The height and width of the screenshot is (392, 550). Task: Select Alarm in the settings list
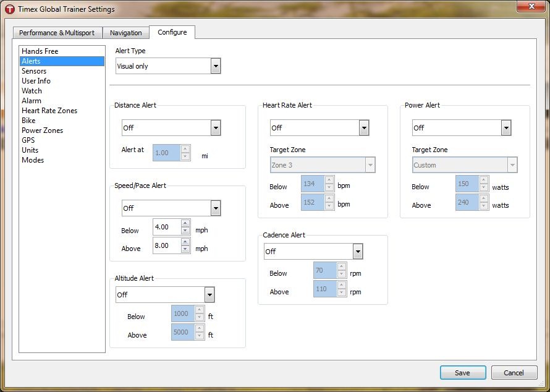coord(62,101)
